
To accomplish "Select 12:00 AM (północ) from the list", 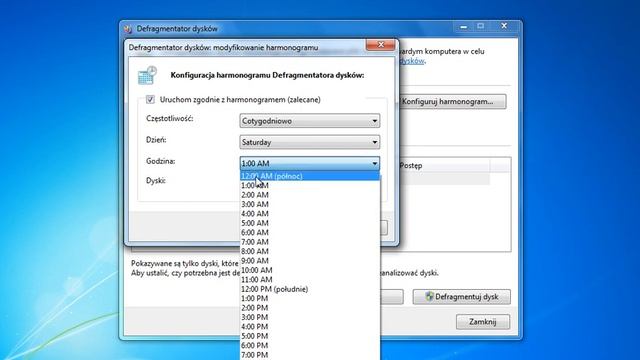I will [x=310, y=176].
